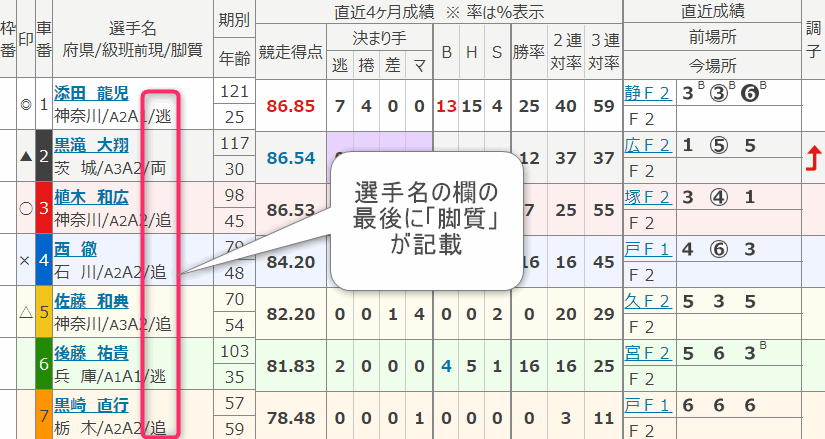Click the 決まり手 column header

pyautogui.click(x=379, y=38)
